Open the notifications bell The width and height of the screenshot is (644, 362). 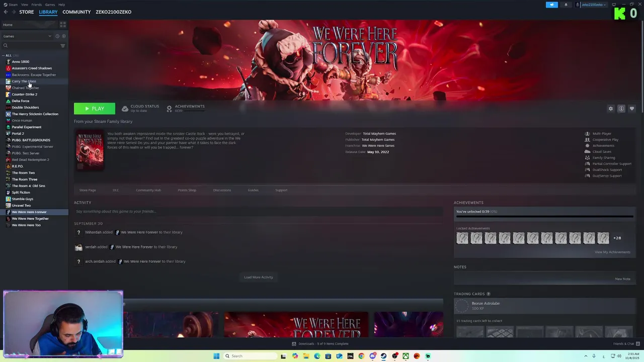coord(566,5)
